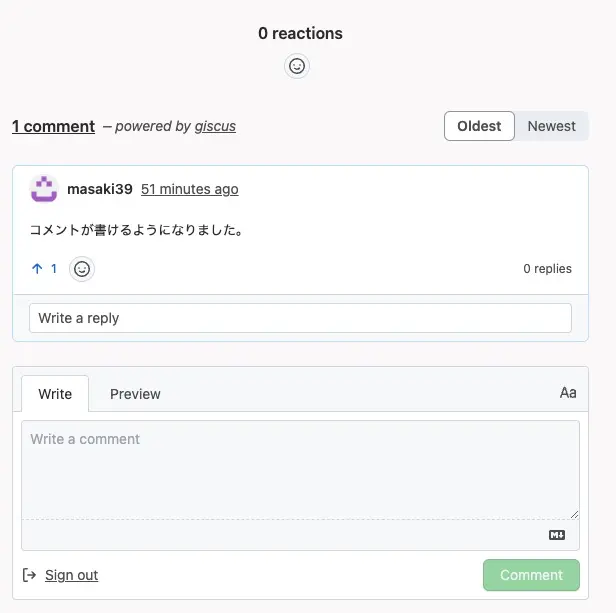Click the 0 replies count text
Image resolution: width=616 pixels, height=613 pixels.
coord(547,269)
